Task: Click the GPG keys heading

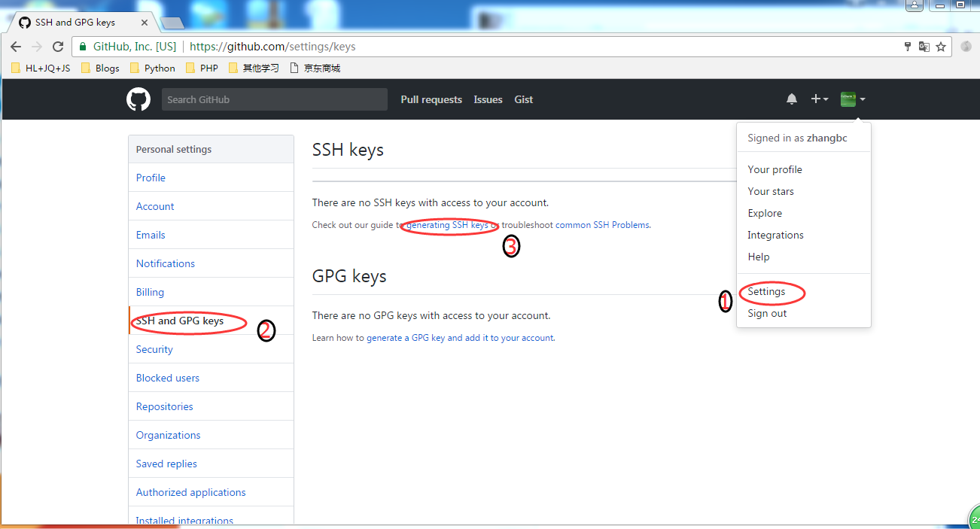Action: (349, 276)
